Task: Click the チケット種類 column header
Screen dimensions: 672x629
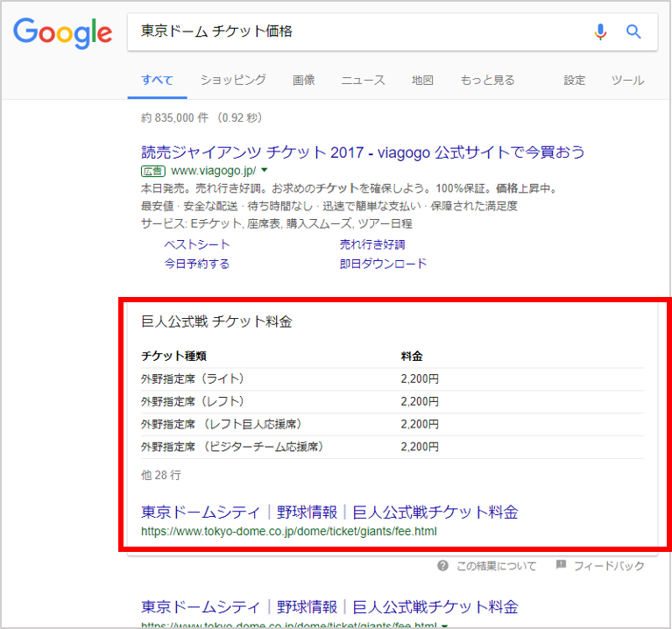Action: point(174,356)
